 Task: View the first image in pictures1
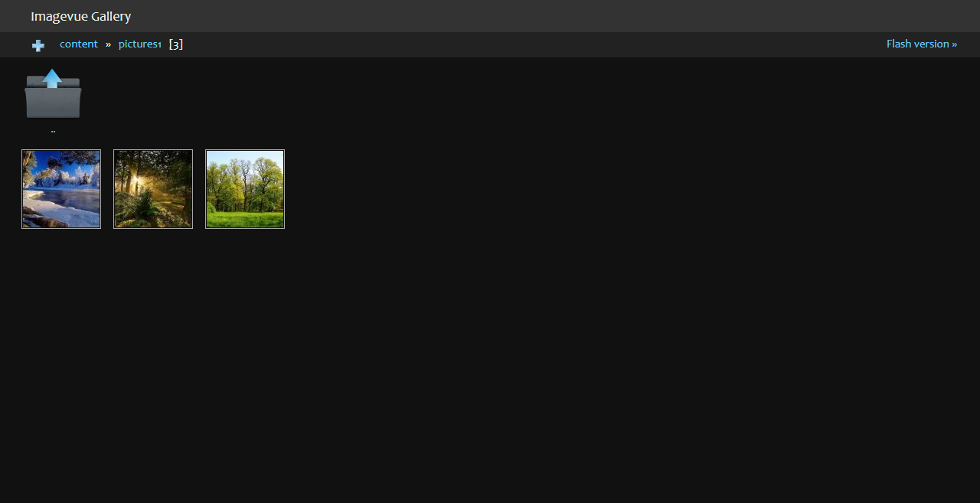click(x=61, y=189)
